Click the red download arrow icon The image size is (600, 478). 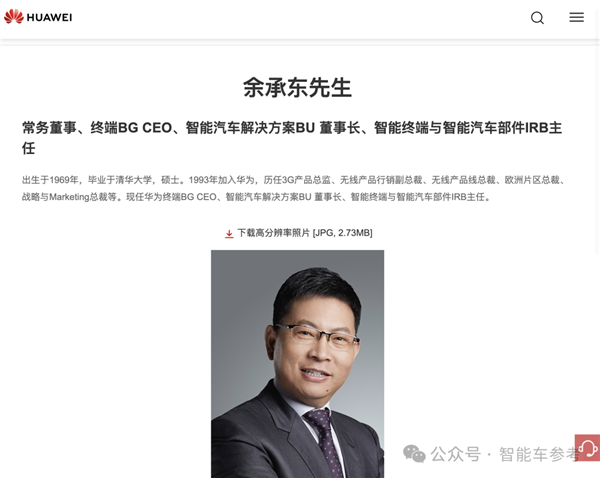point(229,233)
